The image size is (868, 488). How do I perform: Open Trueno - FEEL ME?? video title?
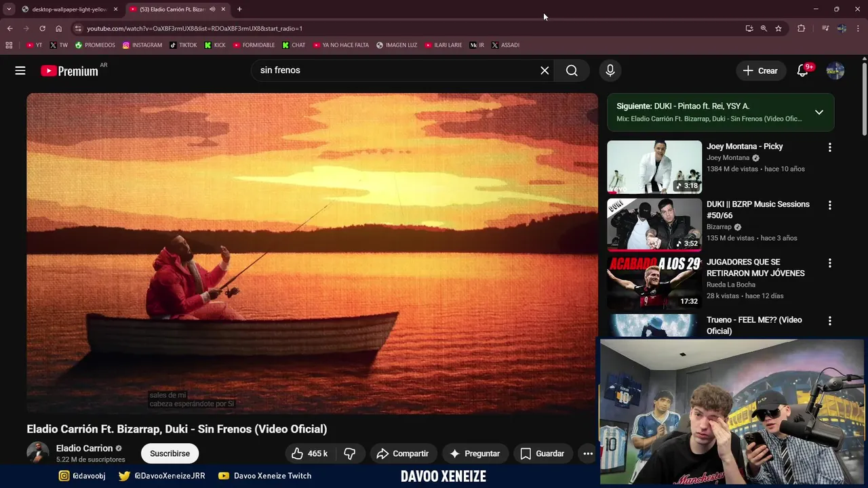pos(754,325)
